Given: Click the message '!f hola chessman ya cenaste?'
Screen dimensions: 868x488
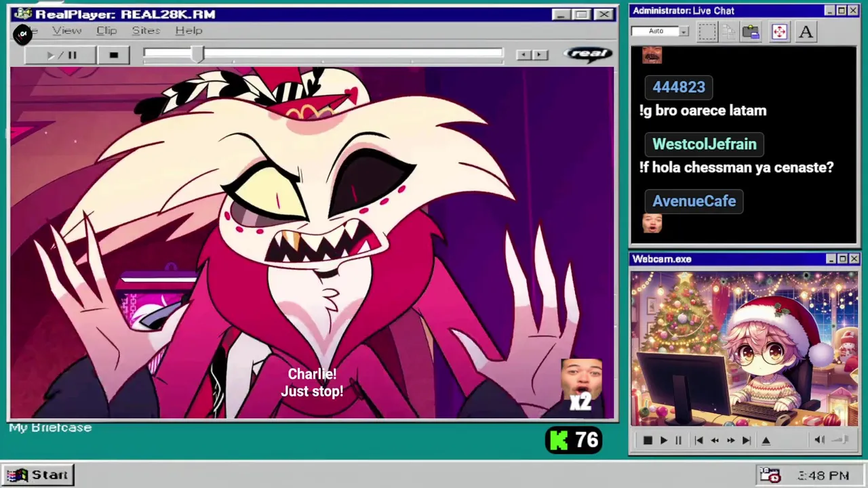Looking at the screenshot, I should coord(736,167).
